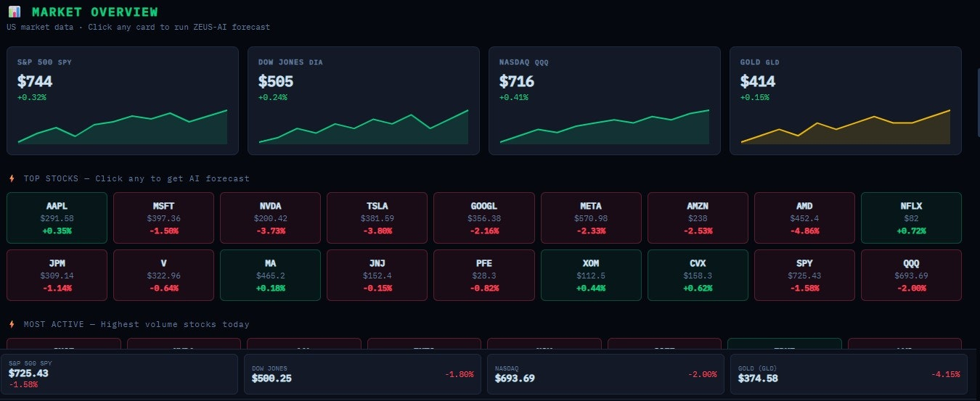Click the Top Stocks lightning icon

[x=12, y=178]
